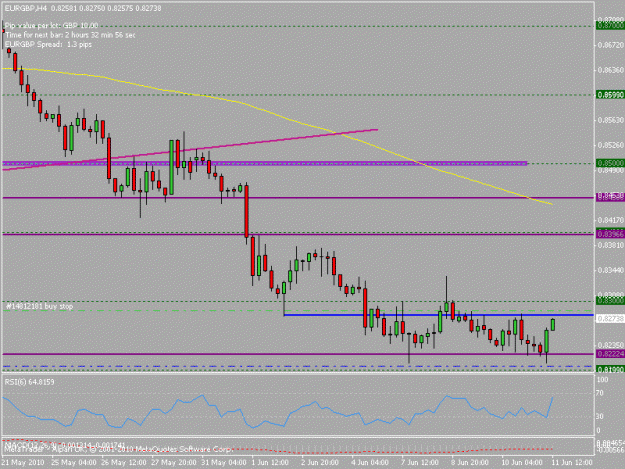Click the '8 Jun 20:00' time axis label
Viewport: 625px width, 469px height.
[470, 462]
